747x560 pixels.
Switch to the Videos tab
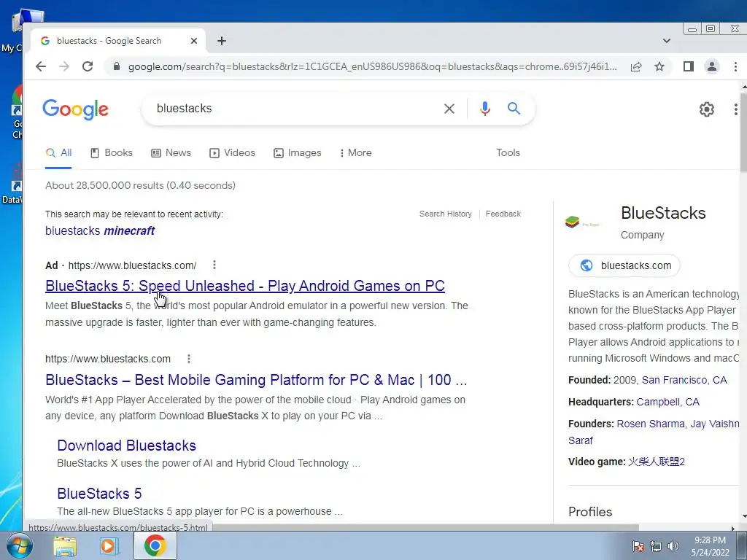[233, 153]
